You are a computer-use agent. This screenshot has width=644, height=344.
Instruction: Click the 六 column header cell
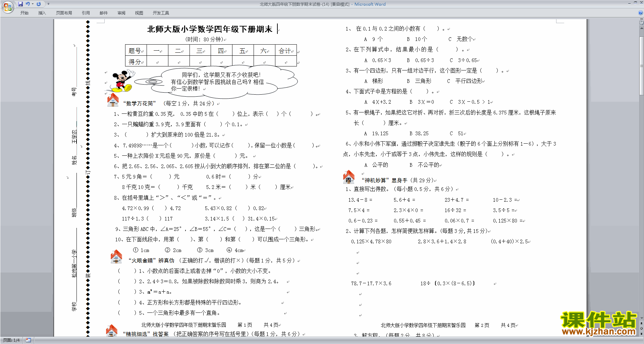[x=264, y=51]
